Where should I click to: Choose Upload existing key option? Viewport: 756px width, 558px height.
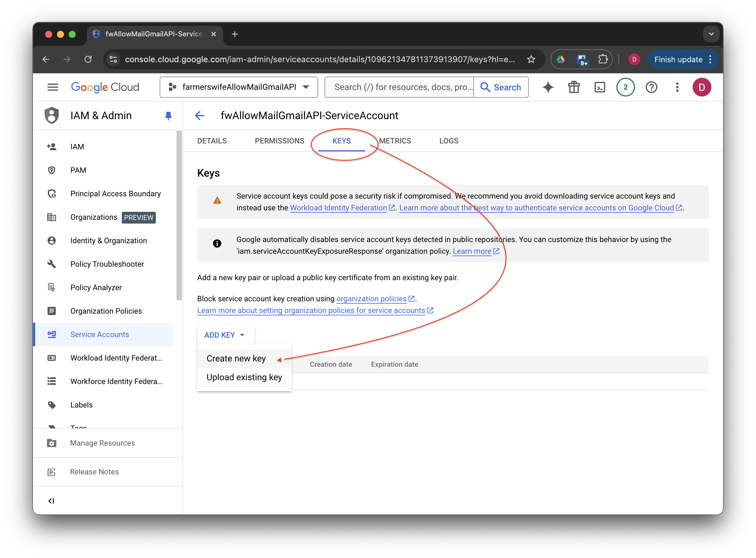244,377
